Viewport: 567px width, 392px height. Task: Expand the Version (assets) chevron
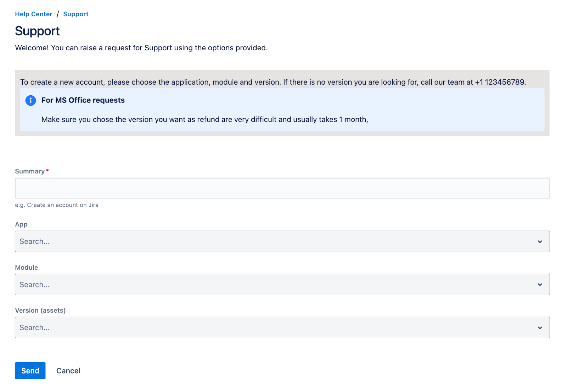coord(540,327)
